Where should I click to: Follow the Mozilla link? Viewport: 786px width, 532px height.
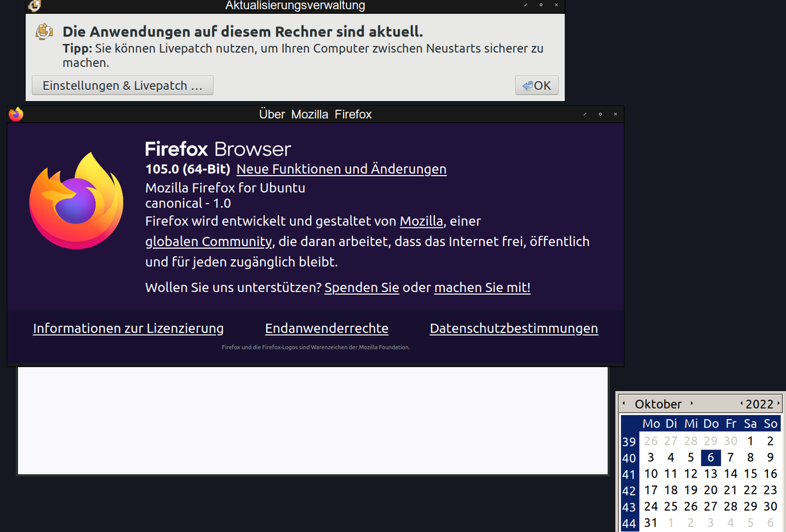pyautogui.click(x=421, y=221)
